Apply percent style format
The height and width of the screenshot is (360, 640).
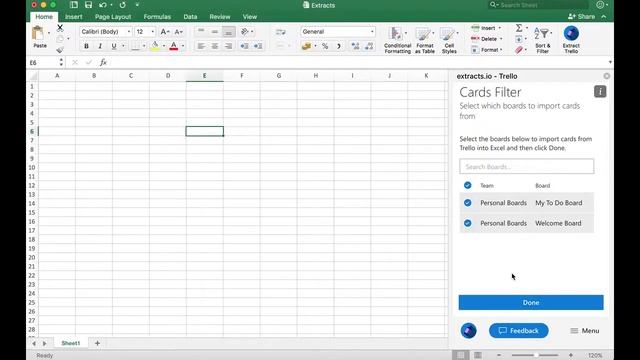325,46
